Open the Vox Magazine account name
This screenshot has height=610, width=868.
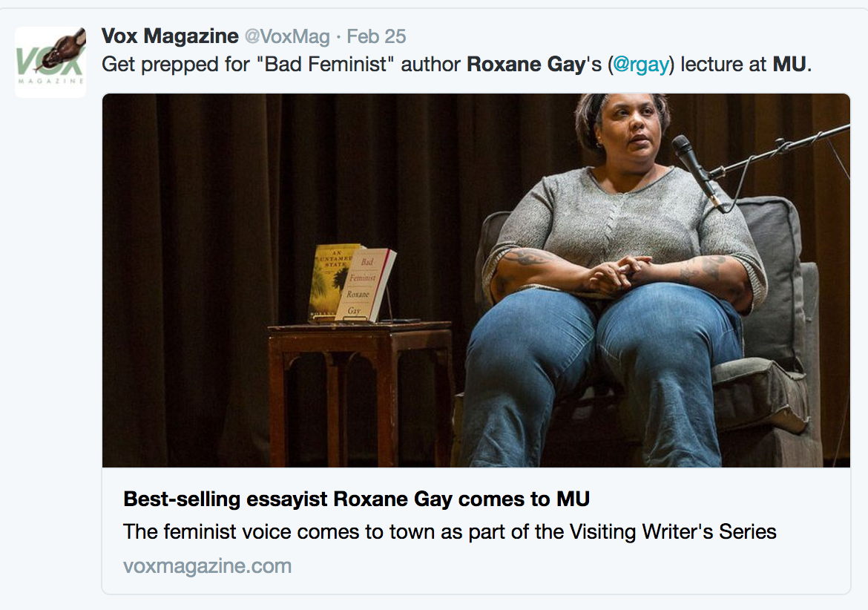tap(170, 36)
